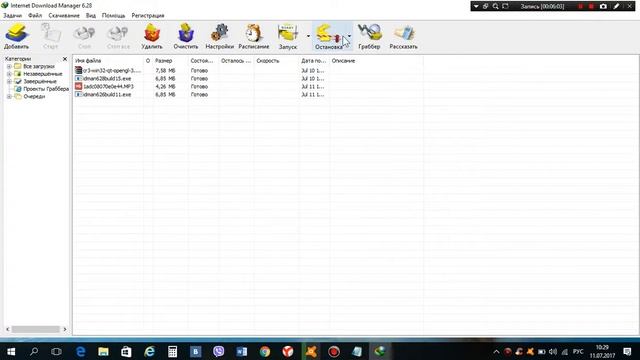Open Word from the taskbar

tap(242, 351)
